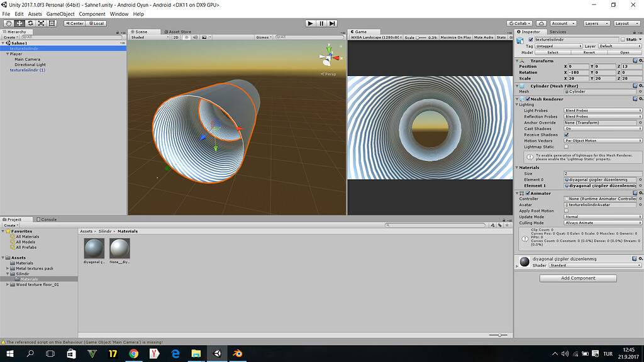Open the GameObject menu
Image resolution: width=644 pixels, height=362 pixels.
[x=60, y=13]
